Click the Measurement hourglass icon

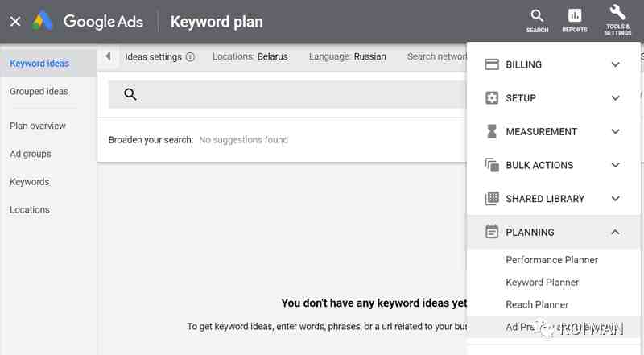(492, 131)
